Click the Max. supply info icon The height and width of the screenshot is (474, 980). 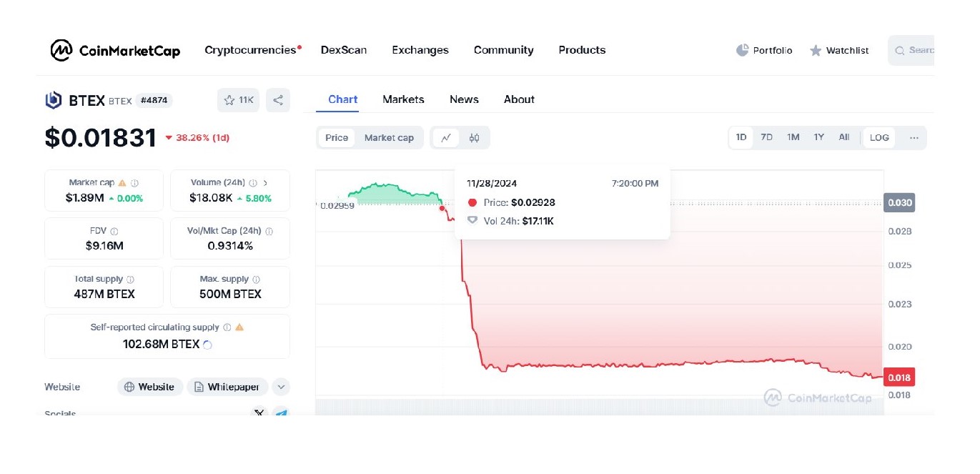click(256, 280)
